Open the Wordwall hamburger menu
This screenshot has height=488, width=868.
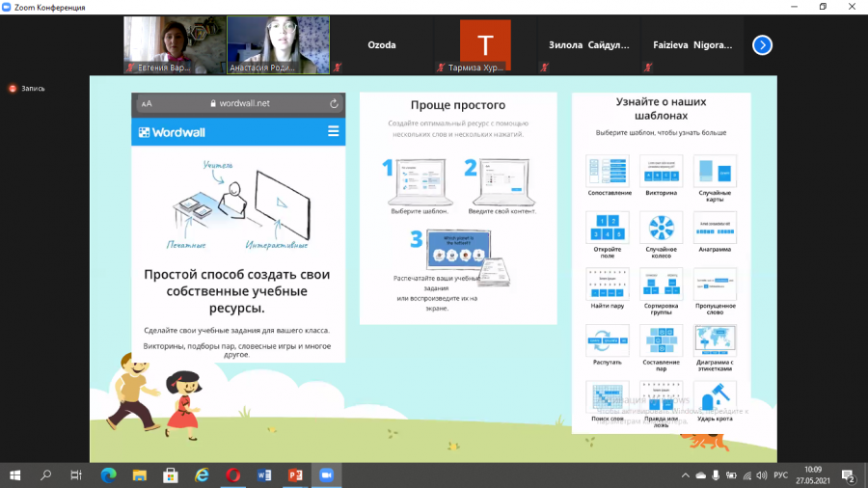coord(334,131)
